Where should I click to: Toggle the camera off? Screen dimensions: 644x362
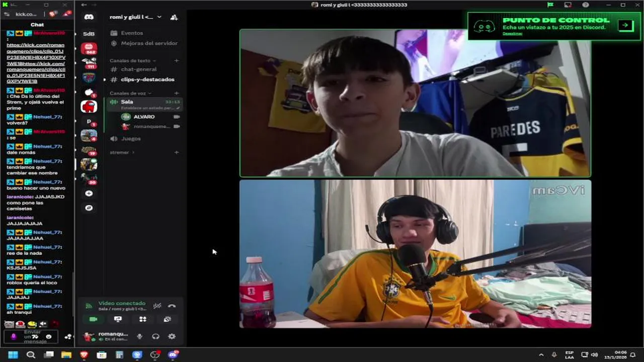coord(93,319)
